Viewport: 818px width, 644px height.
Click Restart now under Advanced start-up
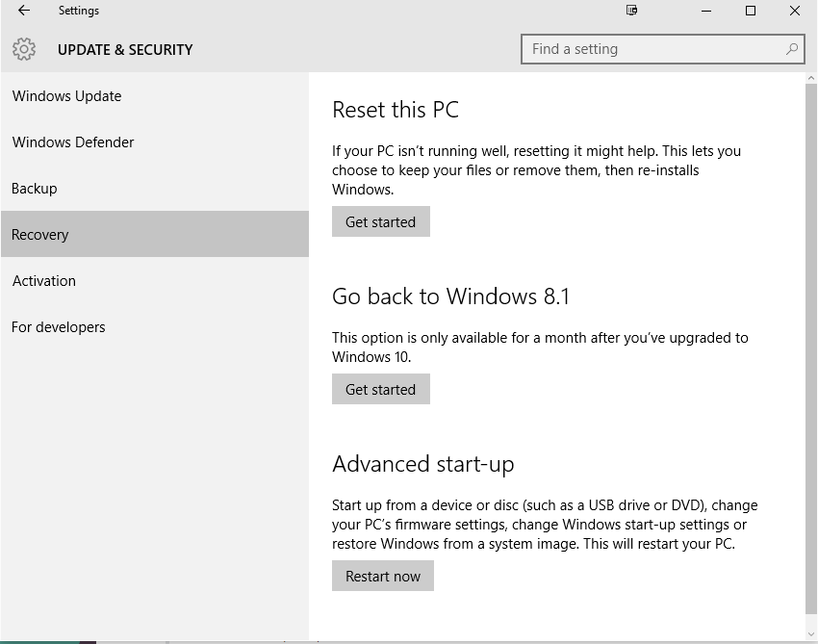pos(383,577)
